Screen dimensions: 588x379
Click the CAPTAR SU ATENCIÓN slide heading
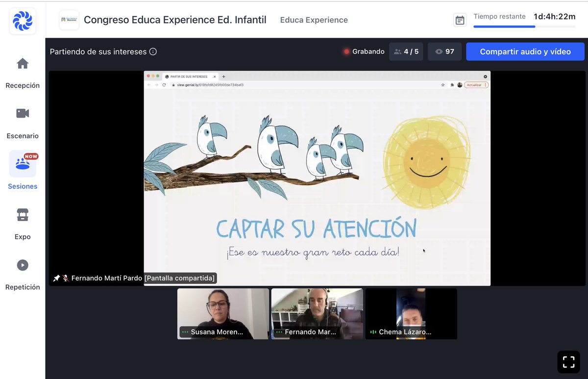[316, 229]
